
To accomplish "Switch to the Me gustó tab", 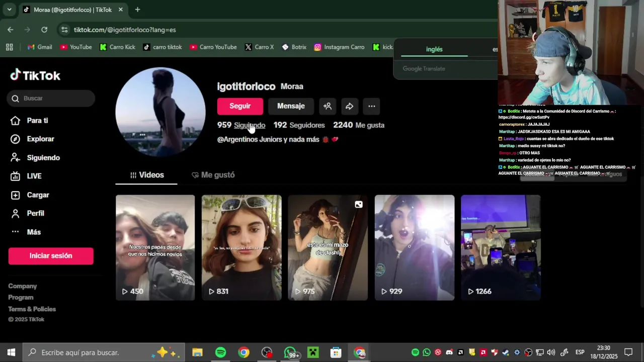I will click(x=213, y=175).
